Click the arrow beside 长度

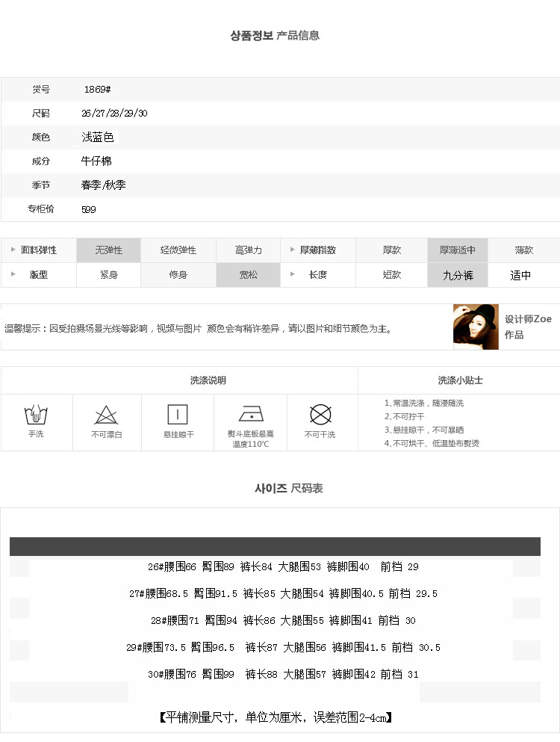click(x=292, y=274)
